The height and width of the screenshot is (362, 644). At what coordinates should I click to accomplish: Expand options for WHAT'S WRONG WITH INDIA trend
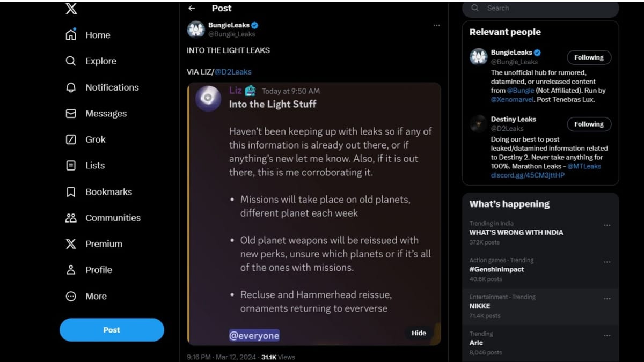[607, 225]
